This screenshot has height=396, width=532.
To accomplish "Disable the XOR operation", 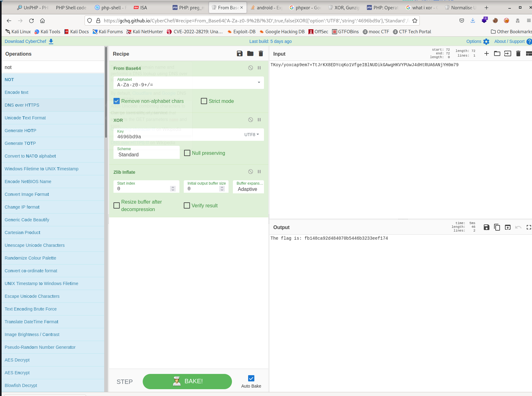I will pos(250,120).
